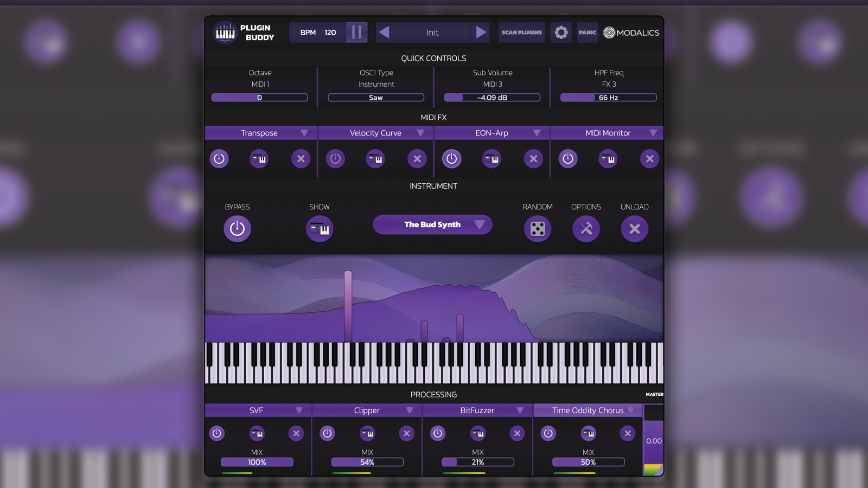Randomize instrument with the dice icon
868x488 pixels.
(538, 229)
